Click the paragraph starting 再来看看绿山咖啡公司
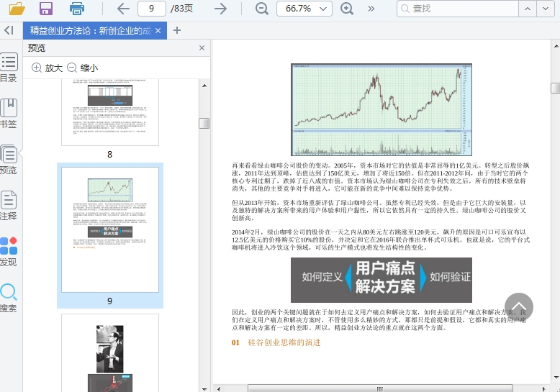 (x=381, y=177)
